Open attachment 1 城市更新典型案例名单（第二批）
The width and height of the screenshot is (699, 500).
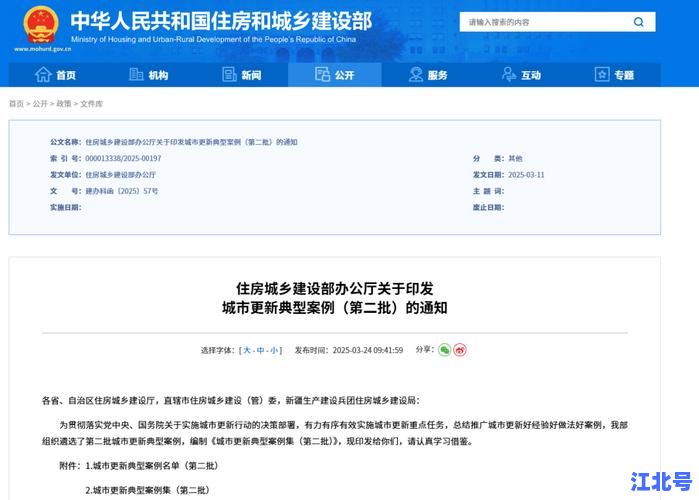(152, 466)
